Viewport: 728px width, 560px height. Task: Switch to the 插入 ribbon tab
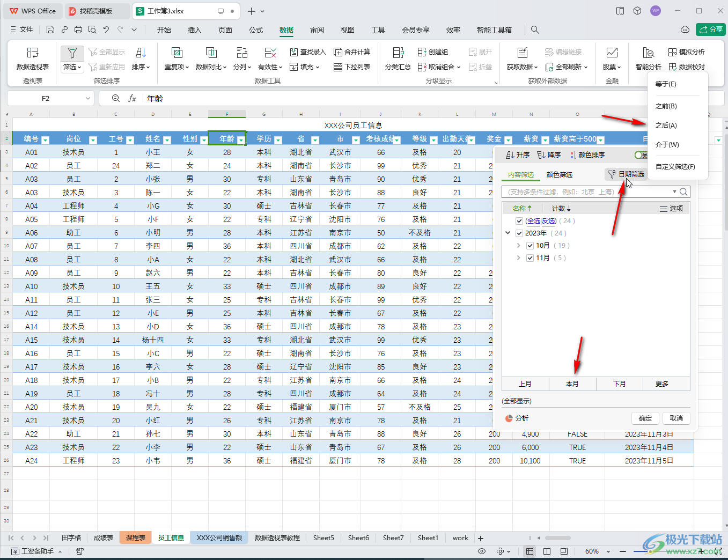pos(194,30)
